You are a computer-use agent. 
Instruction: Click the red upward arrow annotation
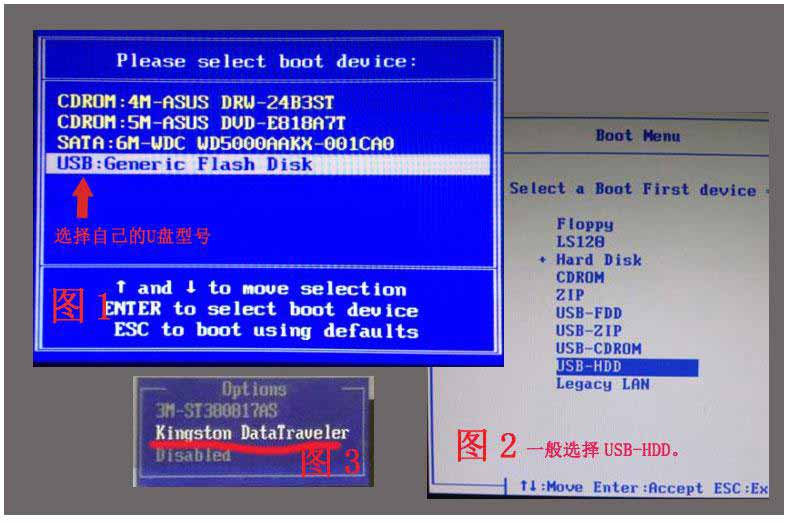coord(83,199)
